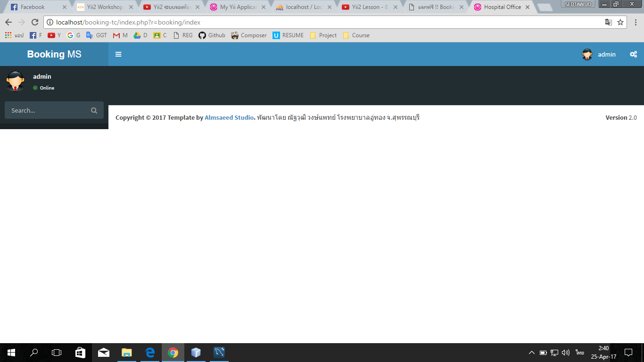Open the Google Drive D bookmark
This screenshot has width=644, height=362.
pos(140,35)
